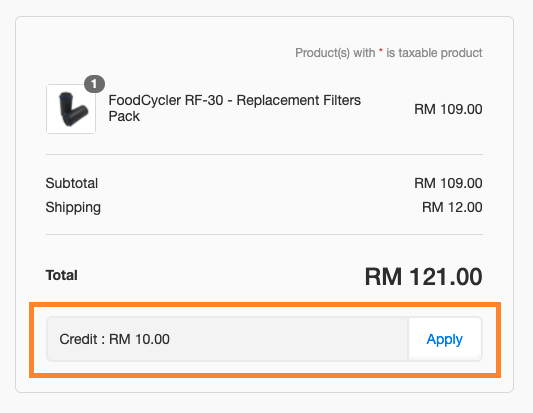This screenshot has width=533, height=413.
Task: Select the Credit : RM 10.00 field
Action: coord(227,339)
